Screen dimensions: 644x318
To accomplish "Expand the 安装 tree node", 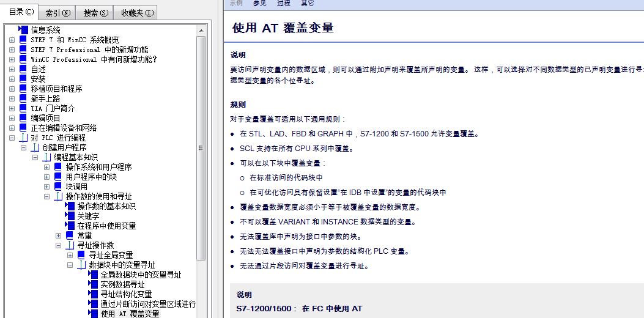I will click(12, 79).
